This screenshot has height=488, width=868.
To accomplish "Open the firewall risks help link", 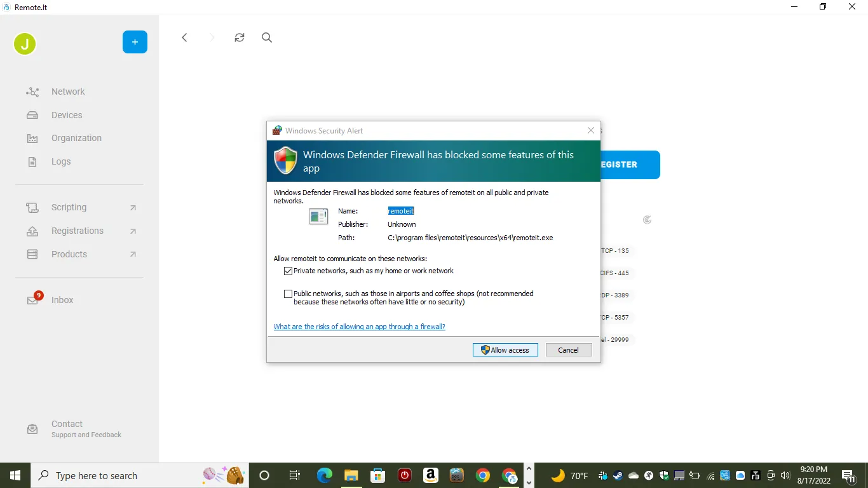I will coord(359,327).
